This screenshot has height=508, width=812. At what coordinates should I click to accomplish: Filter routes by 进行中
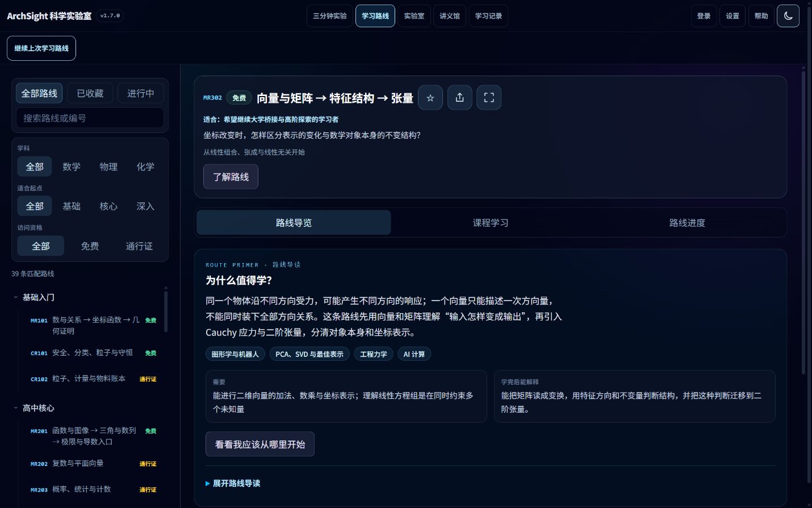coord(141,93)
